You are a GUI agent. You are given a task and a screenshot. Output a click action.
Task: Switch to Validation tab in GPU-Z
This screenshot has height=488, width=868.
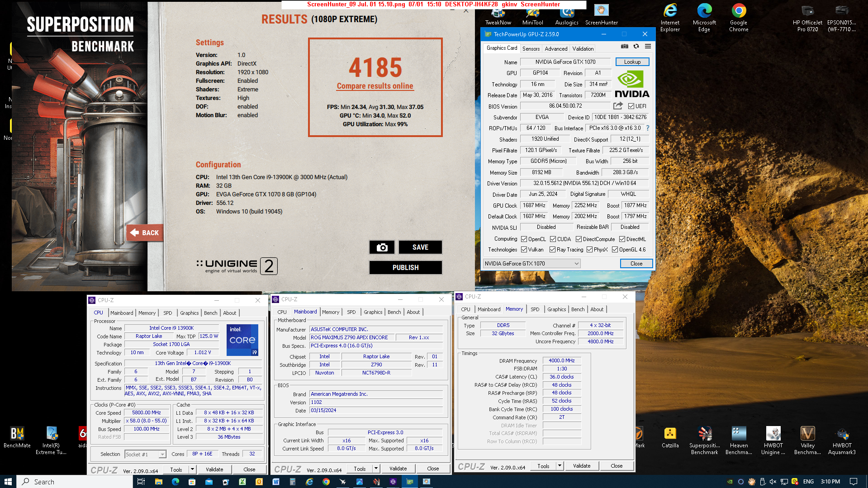click(x=583, y=49)
